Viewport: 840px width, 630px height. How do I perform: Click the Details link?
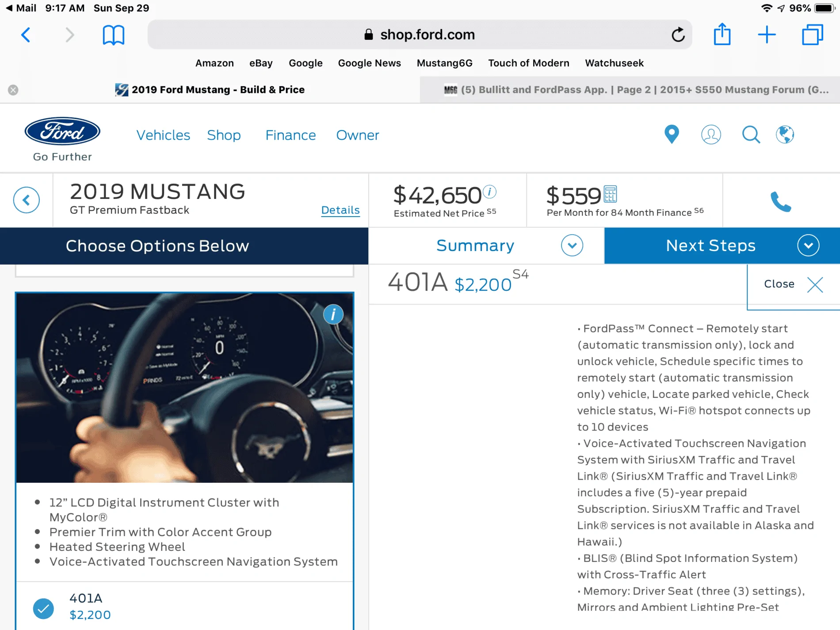click(340, 210)
